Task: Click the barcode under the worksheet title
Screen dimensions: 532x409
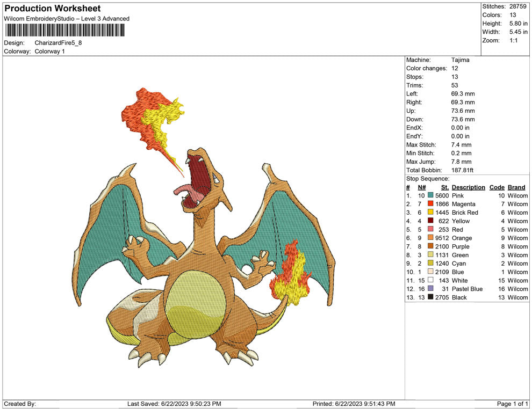Action: coord(64,31)
